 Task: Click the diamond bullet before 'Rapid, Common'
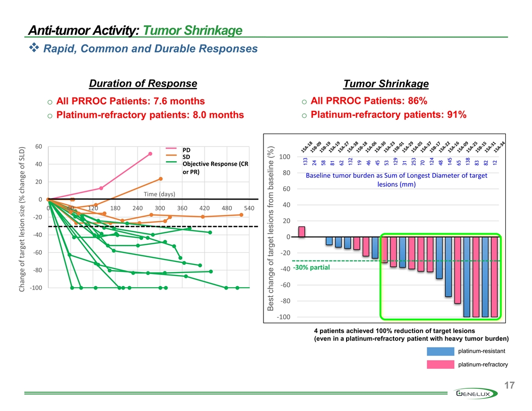pos(34,48)
